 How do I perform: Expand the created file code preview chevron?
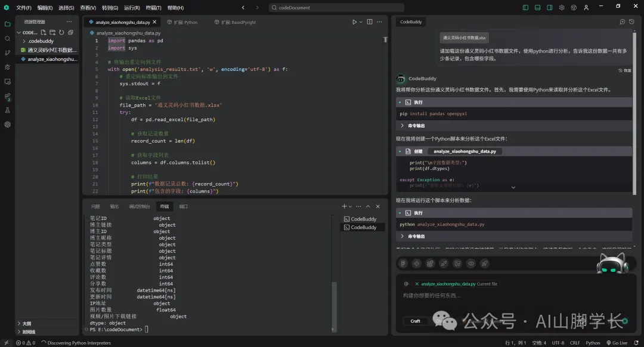513,187
